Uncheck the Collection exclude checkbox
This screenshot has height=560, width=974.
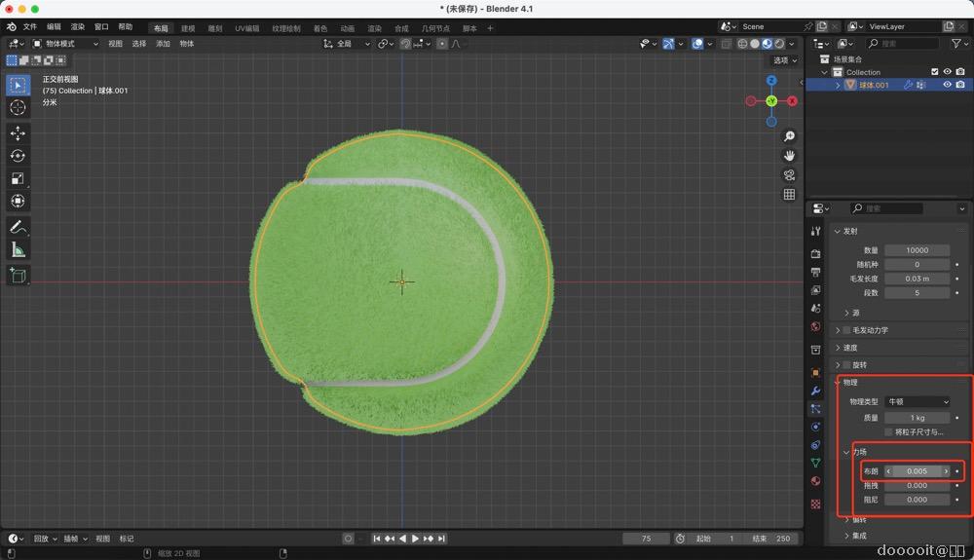[x=935, y=72]
